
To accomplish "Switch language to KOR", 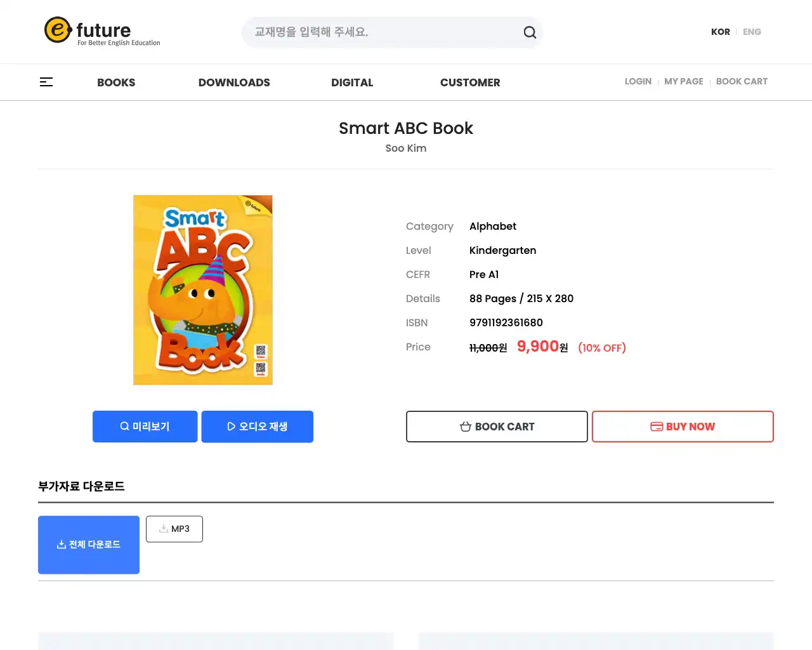I will pyautogui.click(x=721, y=32).
